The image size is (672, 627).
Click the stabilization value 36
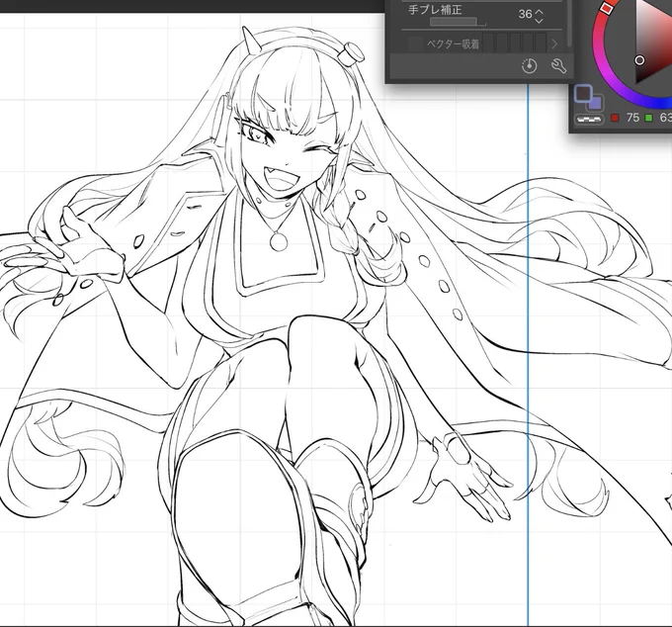pos(525,14)
